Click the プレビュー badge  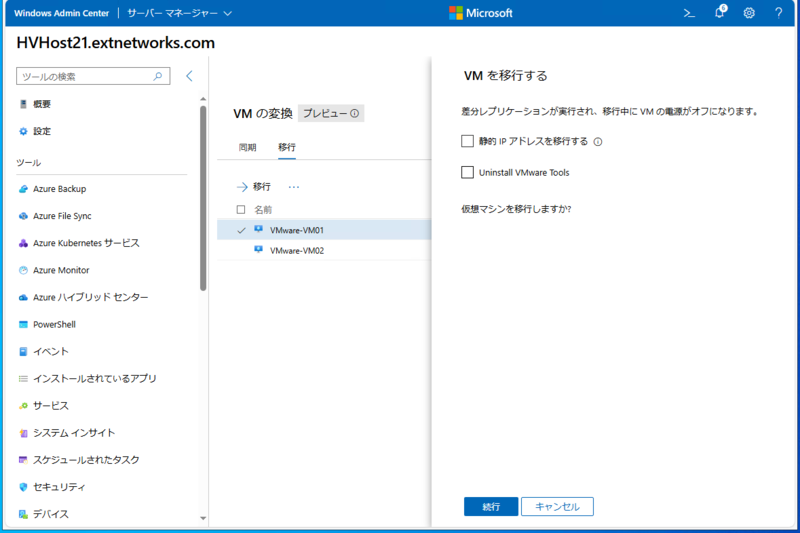point(331,113)
